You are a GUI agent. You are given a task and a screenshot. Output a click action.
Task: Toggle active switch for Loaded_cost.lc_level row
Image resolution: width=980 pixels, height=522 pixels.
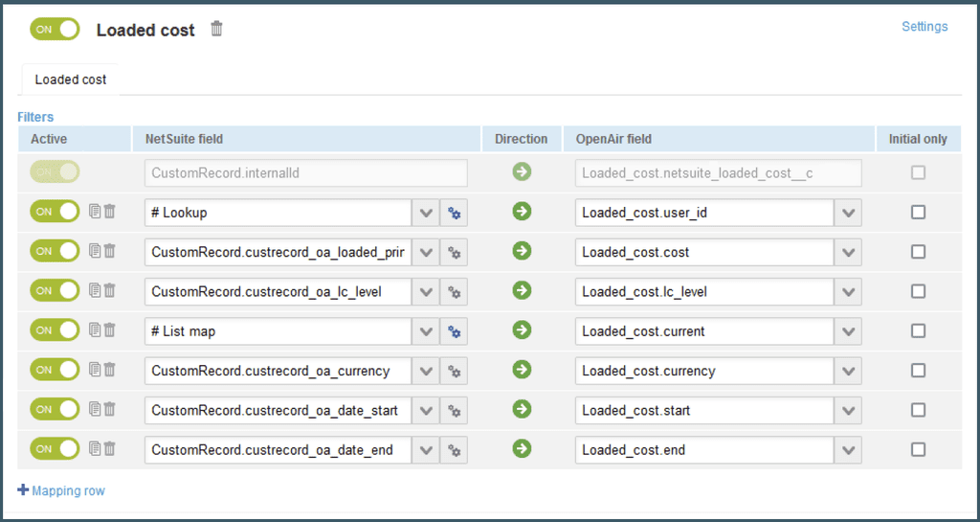55,291
